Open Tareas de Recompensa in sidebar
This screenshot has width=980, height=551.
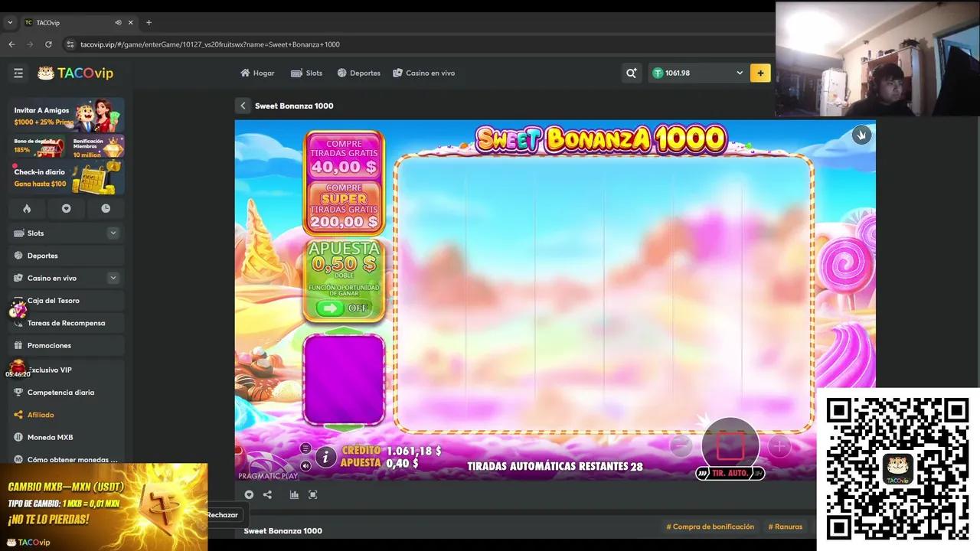(x=67, y=323)
